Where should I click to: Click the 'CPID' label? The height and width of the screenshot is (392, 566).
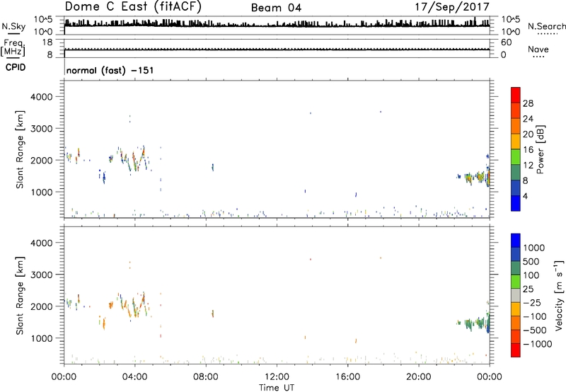(15, 67)
